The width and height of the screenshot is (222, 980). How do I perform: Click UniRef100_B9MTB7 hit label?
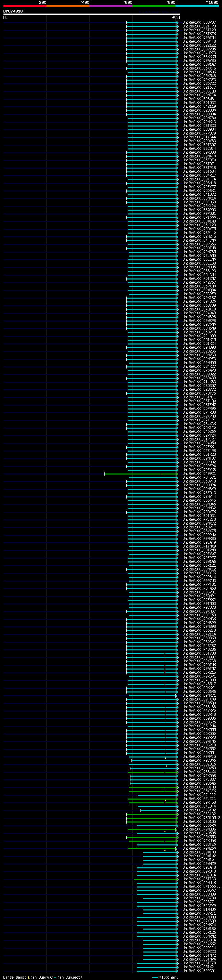[x=199, y=459]
